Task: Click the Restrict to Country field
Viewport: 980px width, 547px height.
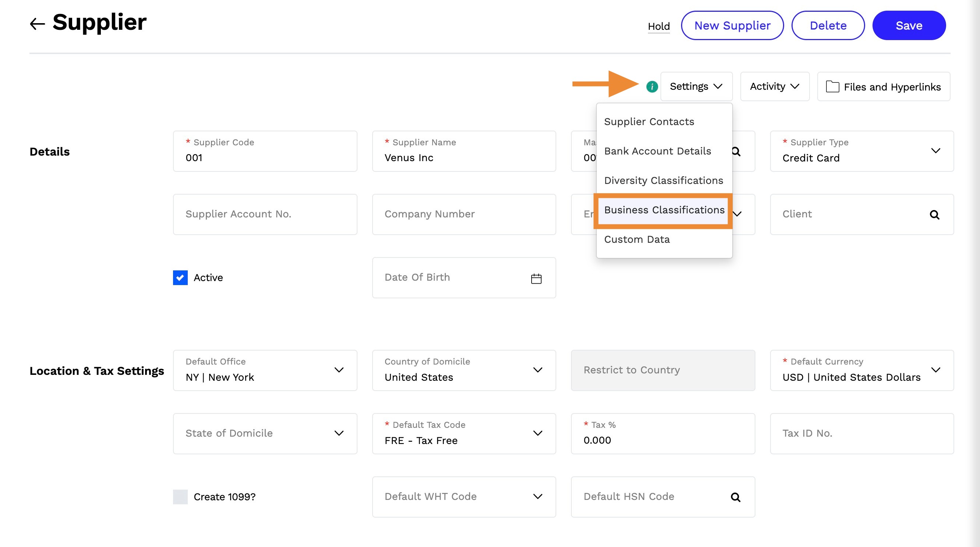Action: 663,370
